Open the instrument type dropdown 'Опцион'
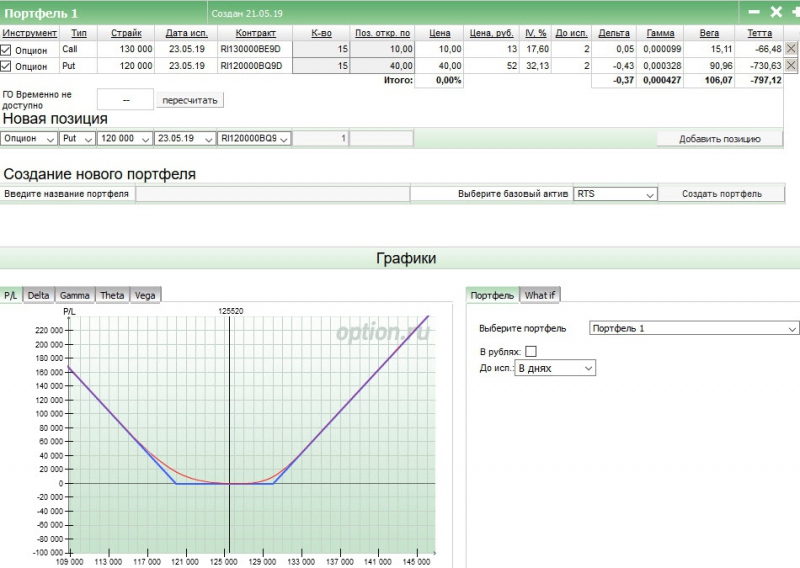800x568 pixels. (x=29, y=138)
